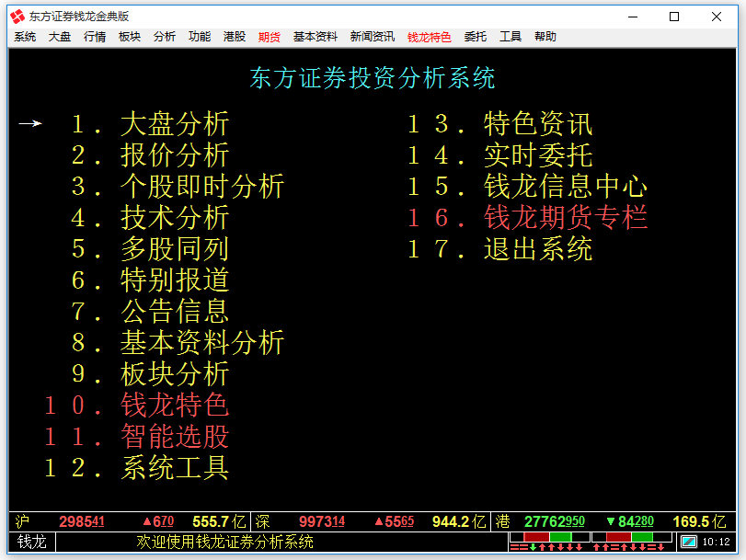
Task: Select item 1 大盘分析
Action: tap(150, 124)
